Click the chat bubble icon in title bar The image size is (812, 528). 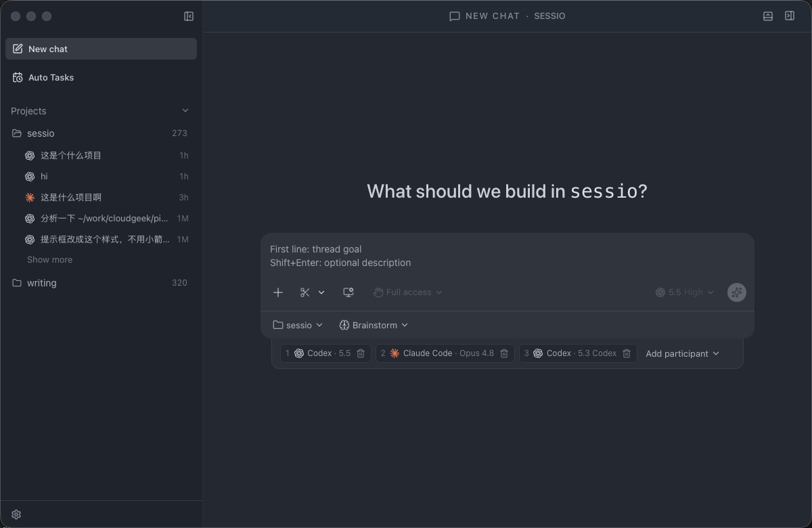pyautogui.click(x=455, y=16)
